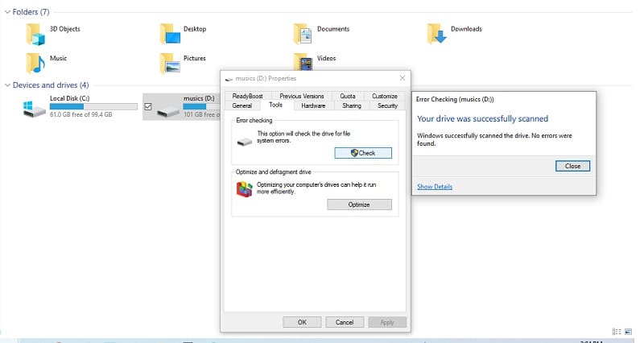Uncheck the musics (D:) drive checkbox

(148, 106)
